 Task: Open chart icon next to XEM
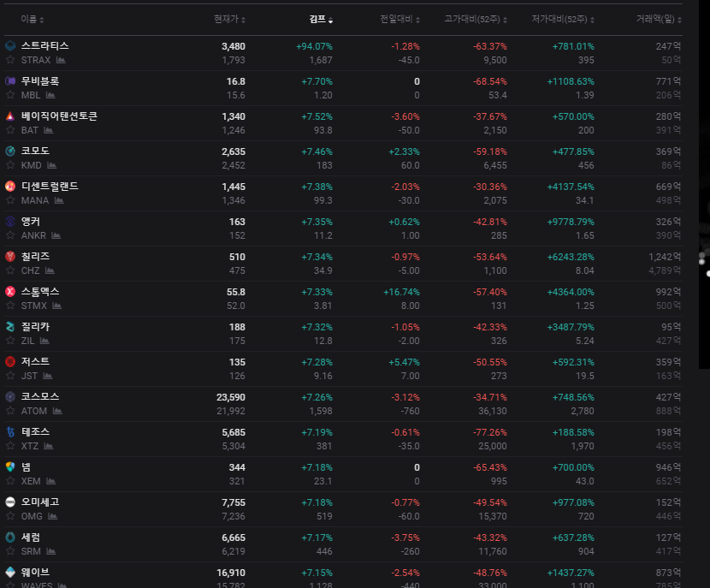(50, 481)
